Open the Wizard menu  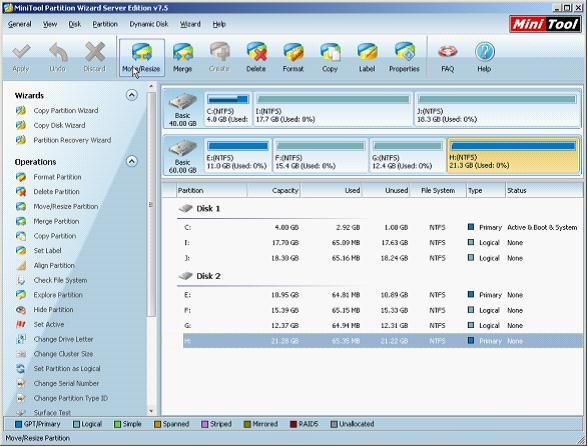[190, 24]
